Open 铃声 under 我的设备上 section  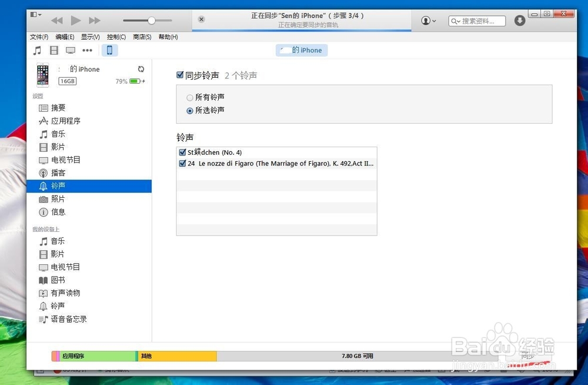pos(89,306)
